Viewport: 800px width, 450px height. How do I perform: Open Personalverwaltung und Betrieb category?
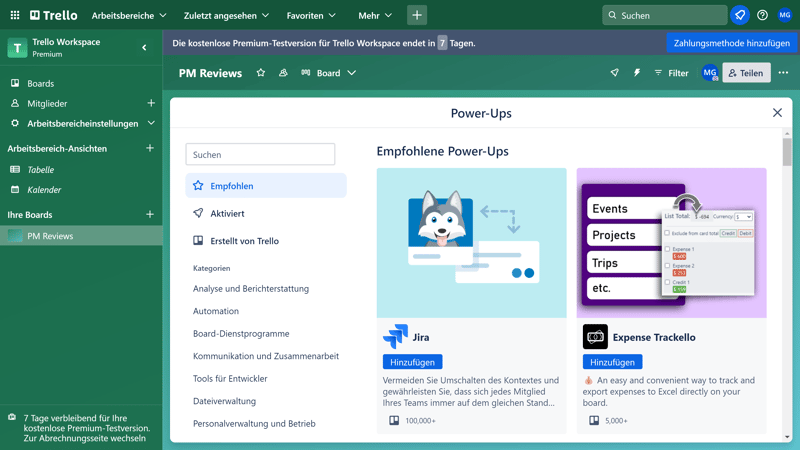click(254, 423)
